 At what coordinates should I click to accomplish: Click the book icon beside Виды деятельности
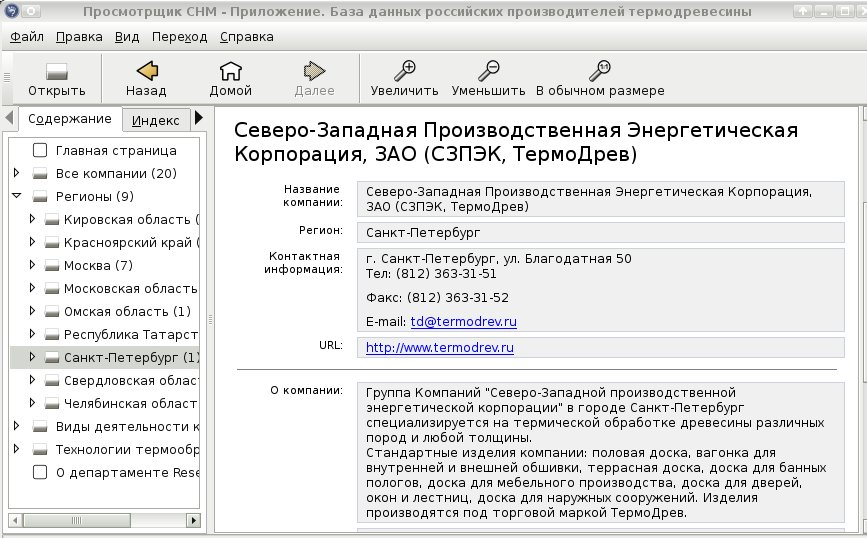tap(40, 427)
